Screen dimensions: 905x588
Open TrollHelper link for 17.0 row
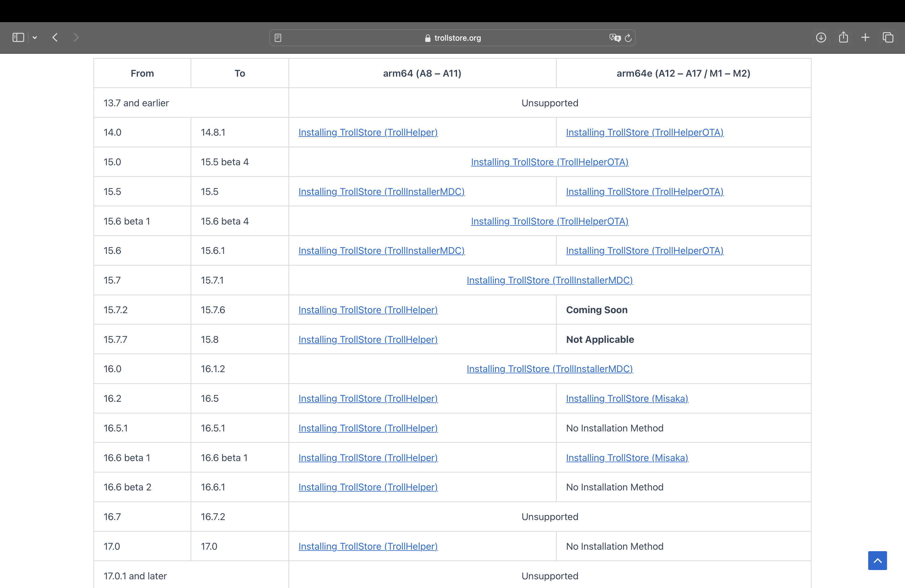pos(368,547)
